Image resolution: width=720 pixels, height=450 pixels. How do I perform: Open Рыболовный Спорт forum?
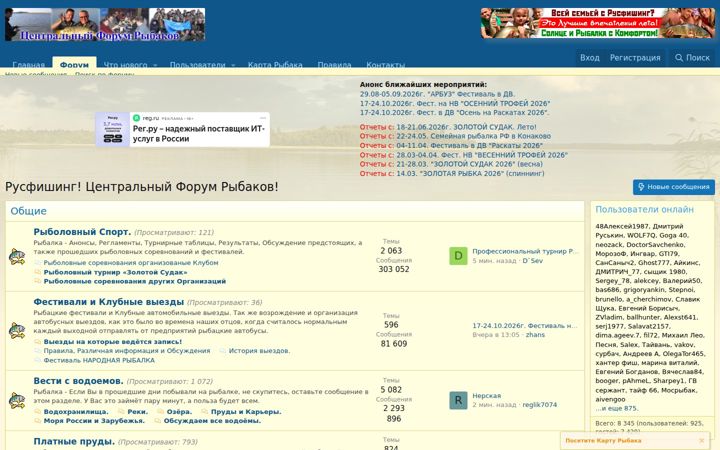[82, 232]
